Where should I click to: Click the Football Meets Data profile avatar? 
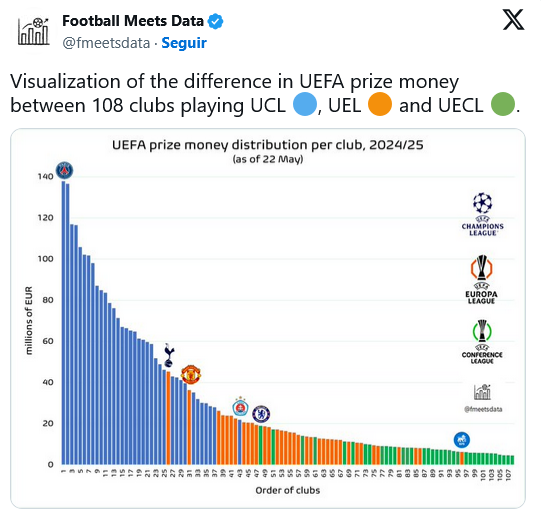[x=33, y=32]
